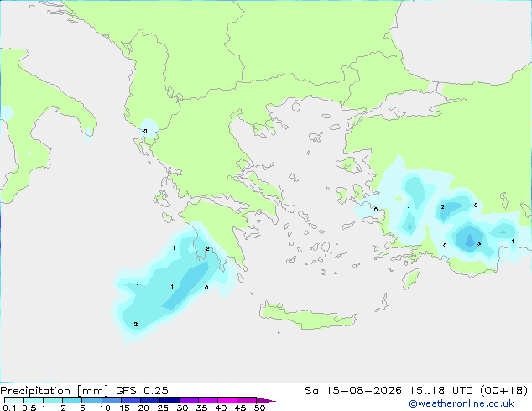Viewport: 532px width, 411px height.
Task: Click Rhodes island on the map
Action: tap(411, 278)
